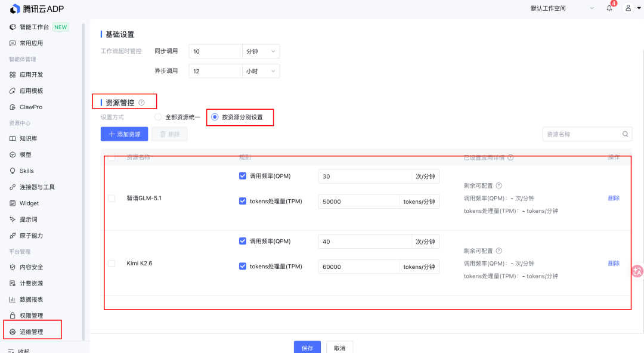Click the 知识库 book icon
644x353 pixels.
(13, 138)
